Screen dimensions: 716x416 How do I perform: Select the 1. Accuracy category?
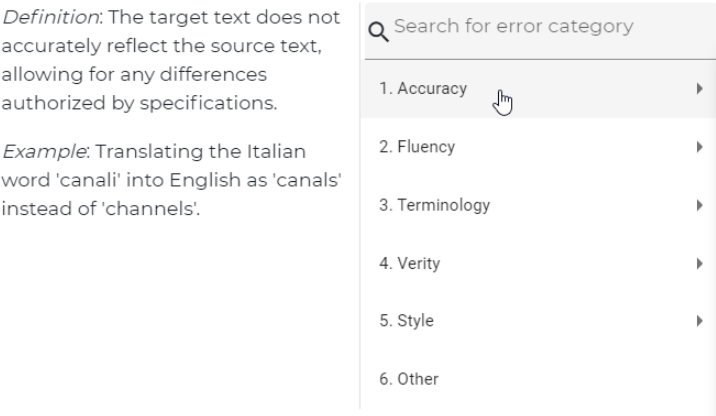click(538, 89)
